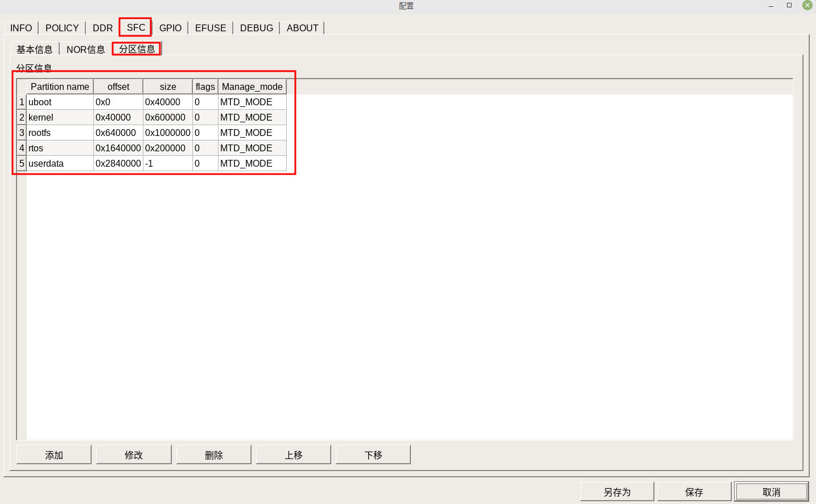The height and width of the screenshot is (504, 816).
Task: Select the userdata partition name cell
Action: coord(60,163)
